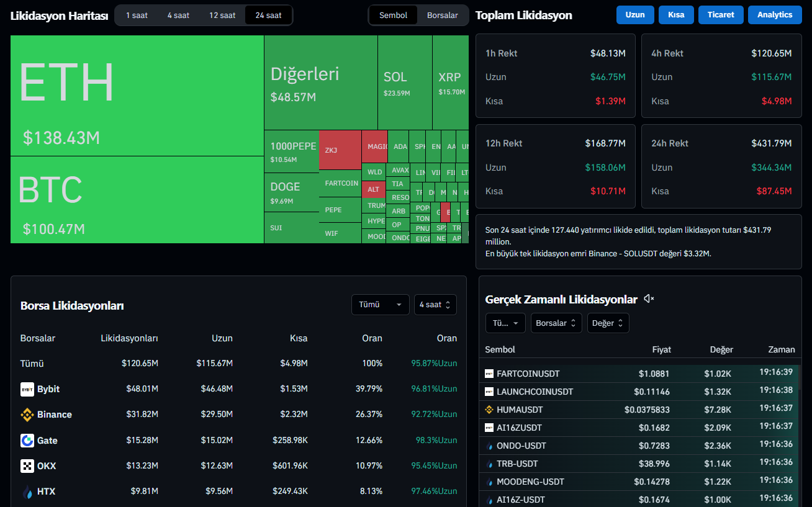The height and width of the screenshot is (507, 812).
Task: Click the HTX exchange logo icon
Action: pyautogui.click(x=27, y=491)
